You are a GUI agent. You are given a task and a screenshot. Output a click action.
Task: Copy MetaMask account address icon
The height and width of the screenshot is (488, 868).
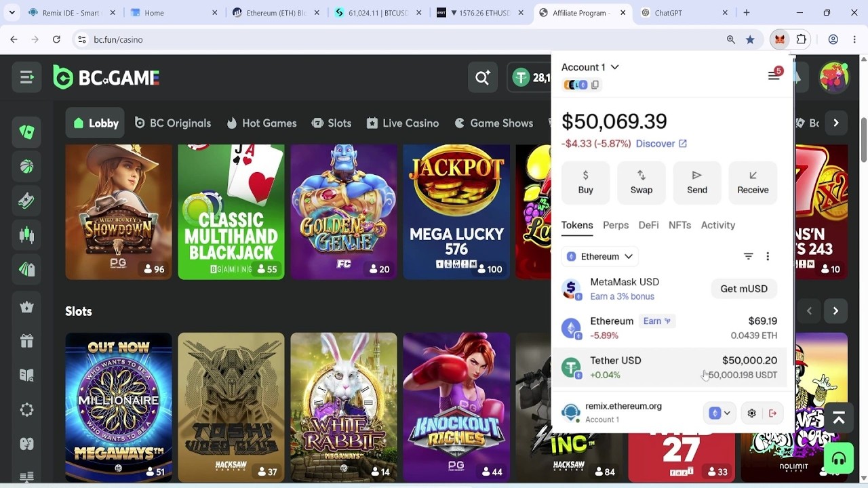pyautogui.click(x=595, y=85)
